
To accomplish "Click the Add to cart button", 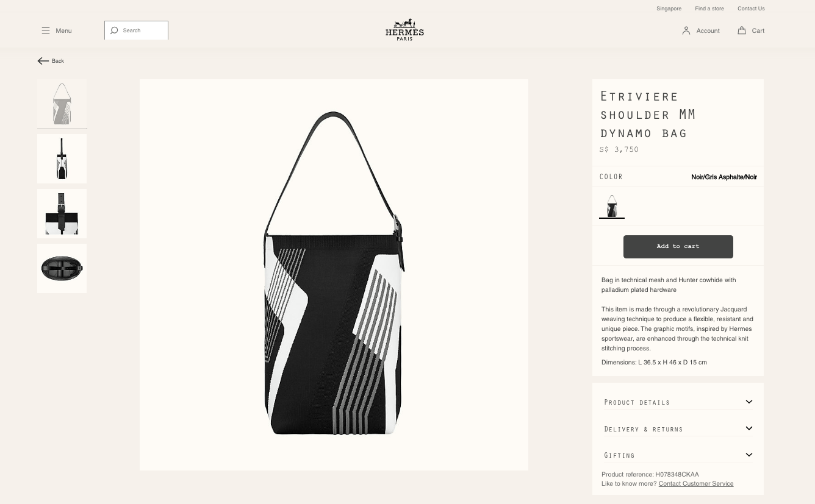I will [678, 246].
